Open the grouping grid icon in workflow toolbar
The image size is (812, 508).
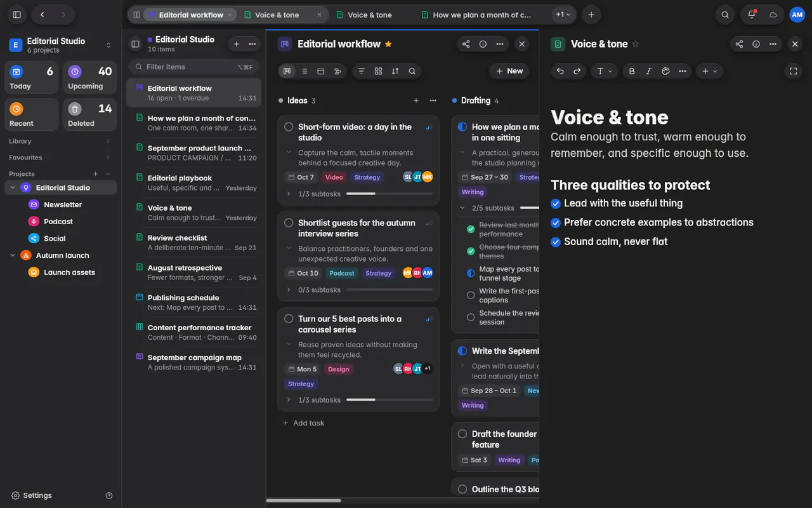click(378, 71)
